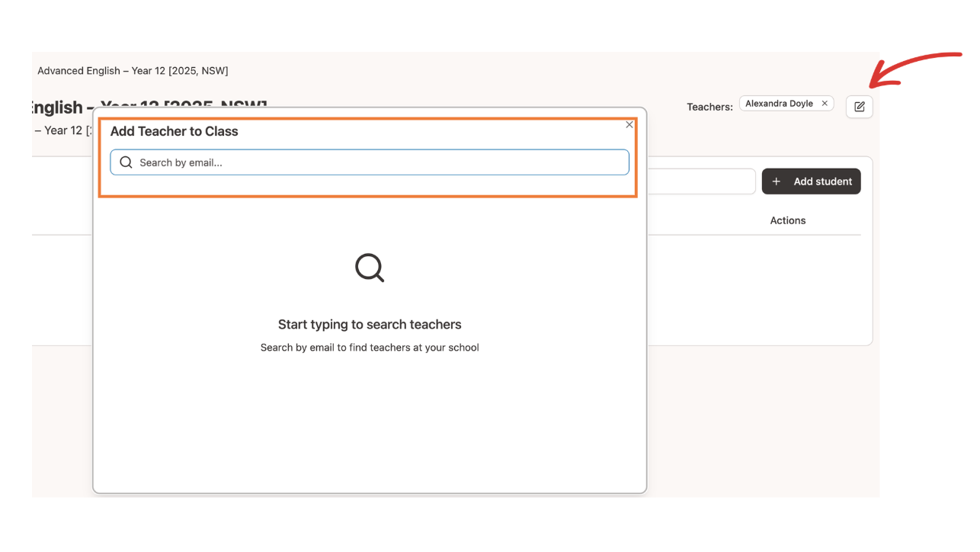Click the Add Teacher to Class heading
Image resolution: width=980 pixels, height=552 pixels.
174,131
